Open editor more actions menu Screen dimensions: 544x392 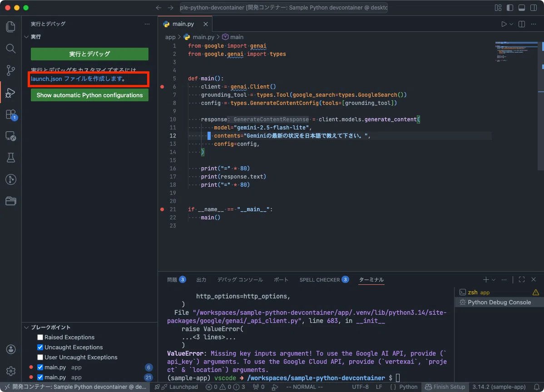tap(534, 24)
